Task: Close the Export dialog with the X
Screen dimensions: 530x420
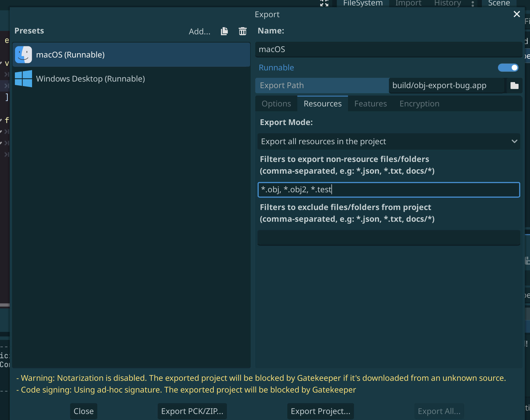Action: pyautogui.click(x=517, y=14)
